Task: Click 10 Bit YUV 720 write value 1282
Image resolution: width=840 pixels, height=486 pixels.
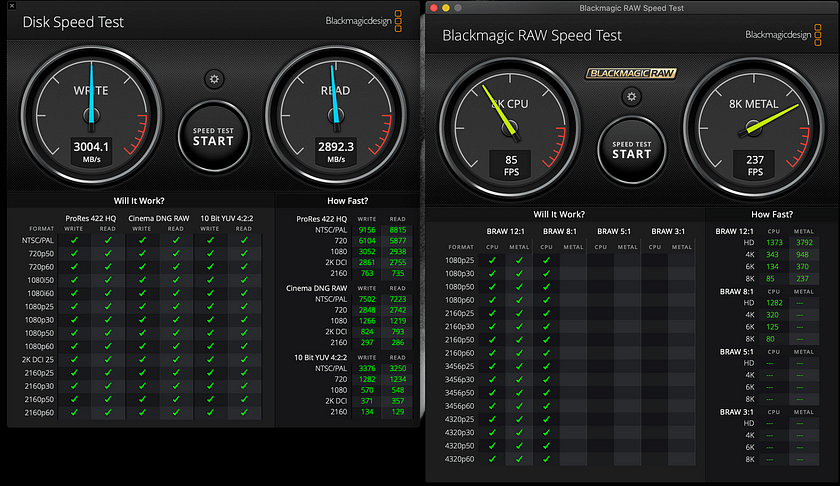Action: pyautogui.click(x=367, y=379)
